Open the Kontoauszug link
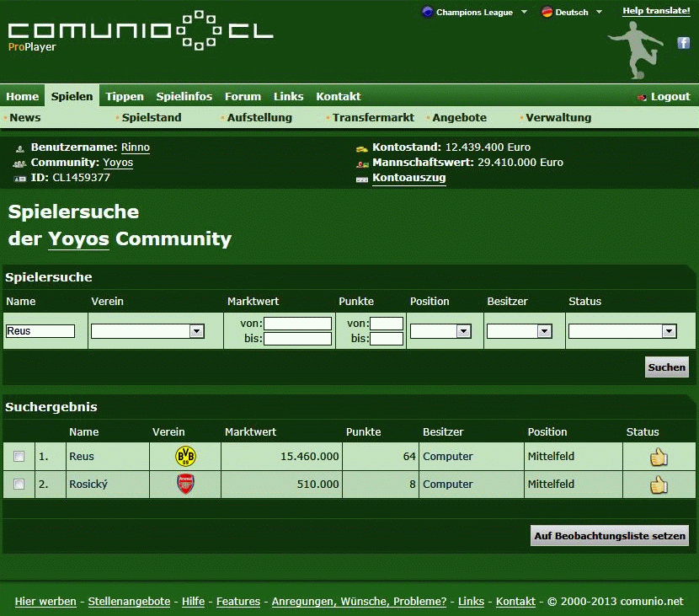This screenshot has height=616, width=699. tap(408, 178)
